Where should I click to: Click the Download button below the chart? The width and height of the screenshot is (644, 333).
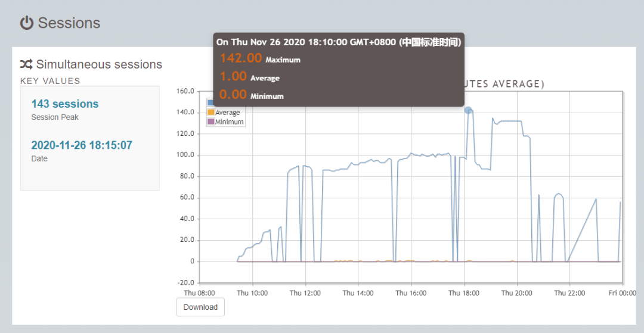(200, 307)
